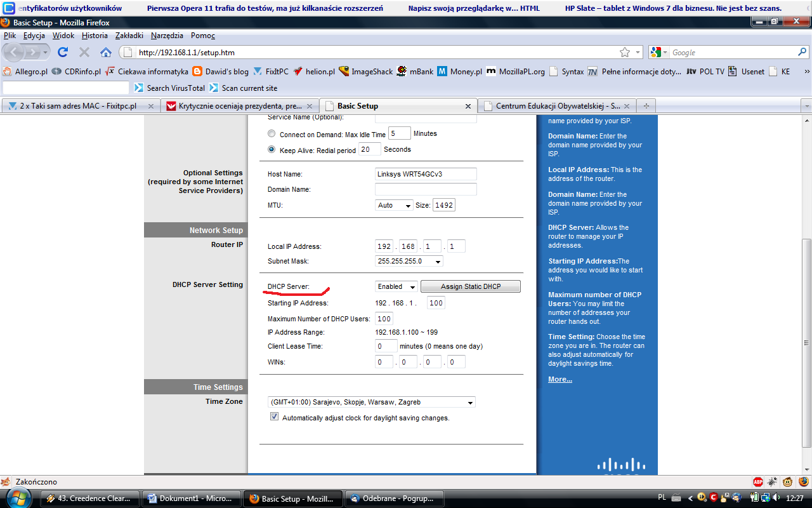Open the Historia menu
This screenshot has width=812, height=508.
pyautogui.click(x=95, y=36)
